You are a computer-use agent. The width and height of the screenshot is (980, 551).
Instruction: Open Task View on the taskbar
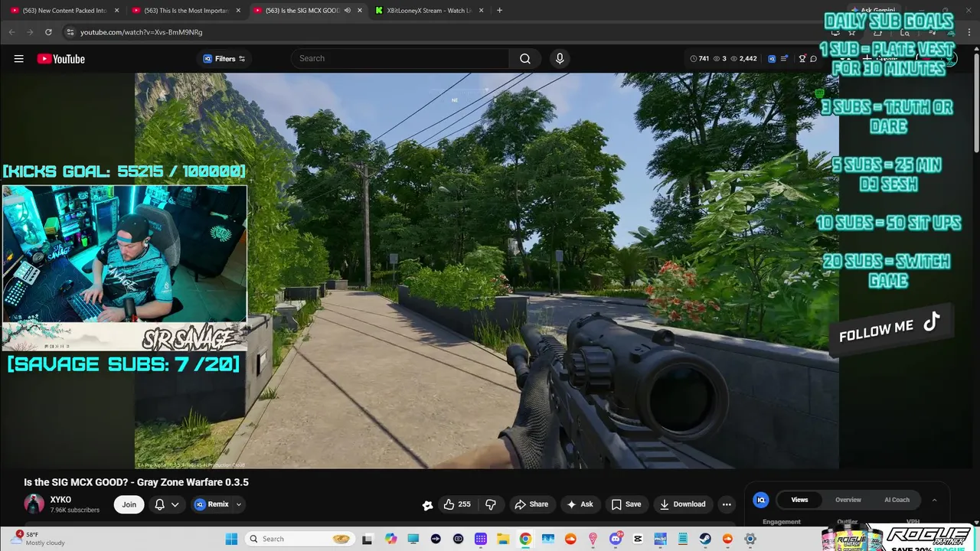coord(367,539)
